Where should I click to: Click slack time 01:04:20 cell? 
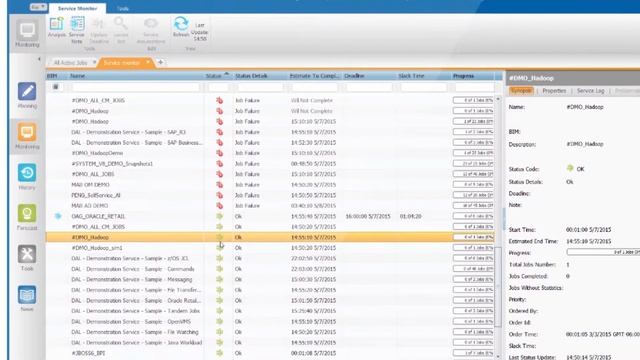[x=411, y=216]
